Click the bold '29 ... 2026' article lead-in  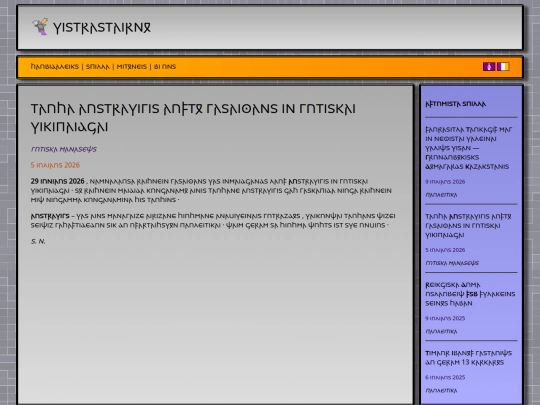coord(58,181)
